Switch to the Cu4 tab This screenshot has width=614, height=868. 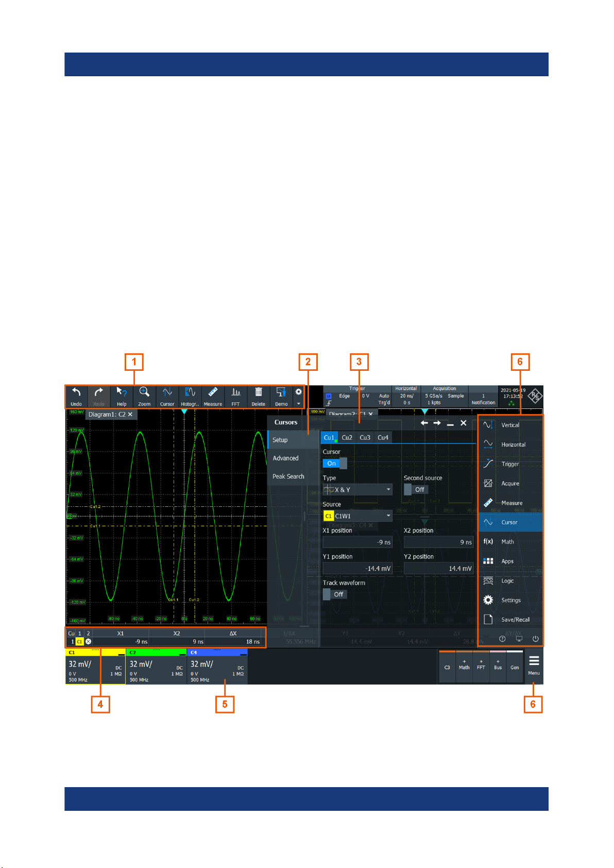point(383,437)
